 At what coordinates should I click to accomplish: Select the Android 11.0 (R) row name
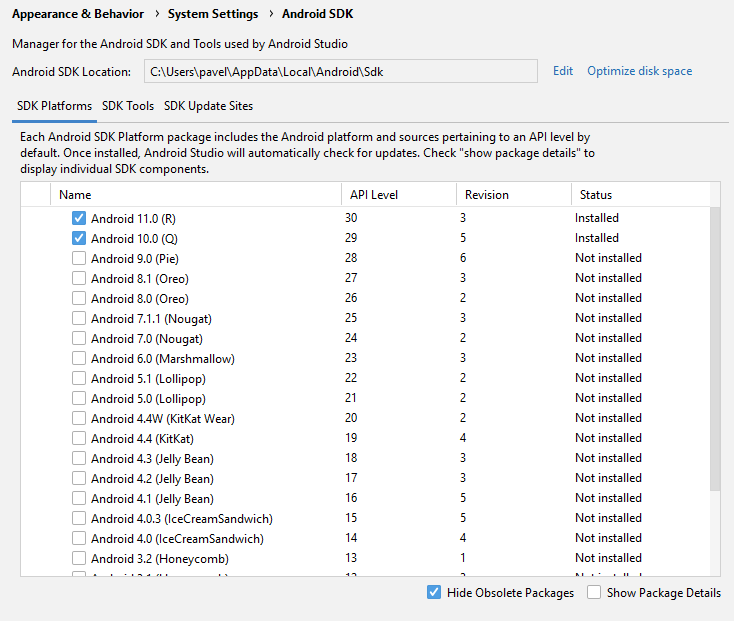pos(133,219)
